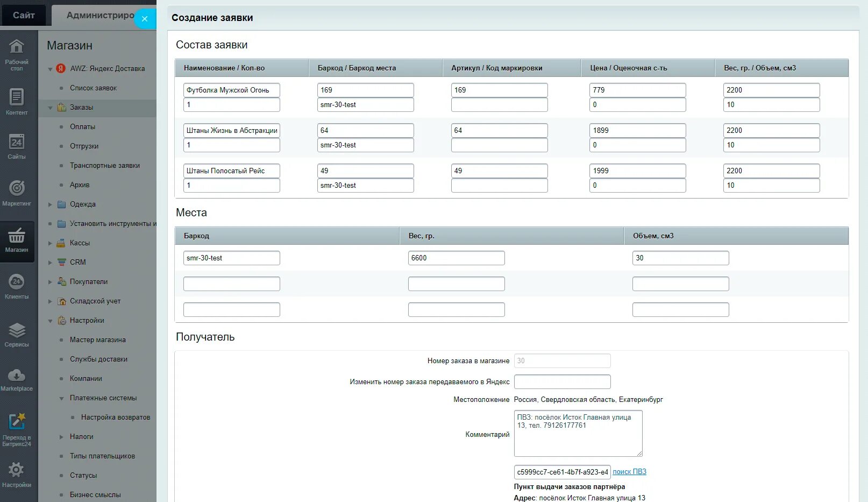
Task: Switch to the Сайт tab
Action: click(x=24, y=15)
